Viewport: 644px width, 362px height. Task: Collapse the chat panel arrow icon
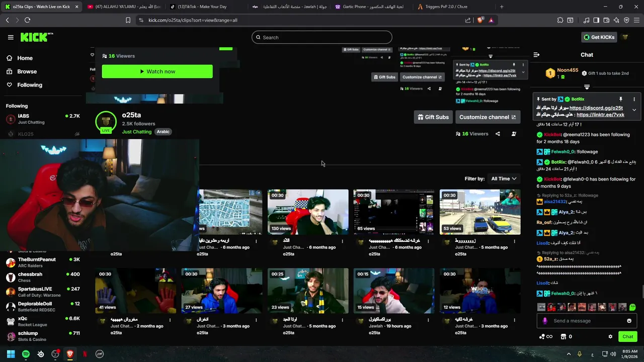pyautogui.click(x=536, y=55)
